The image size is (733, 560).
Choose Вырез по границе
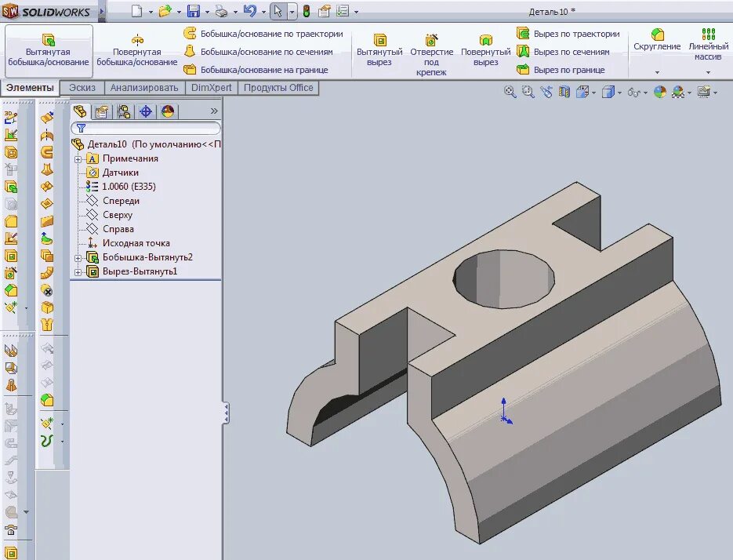coord(561,70)
